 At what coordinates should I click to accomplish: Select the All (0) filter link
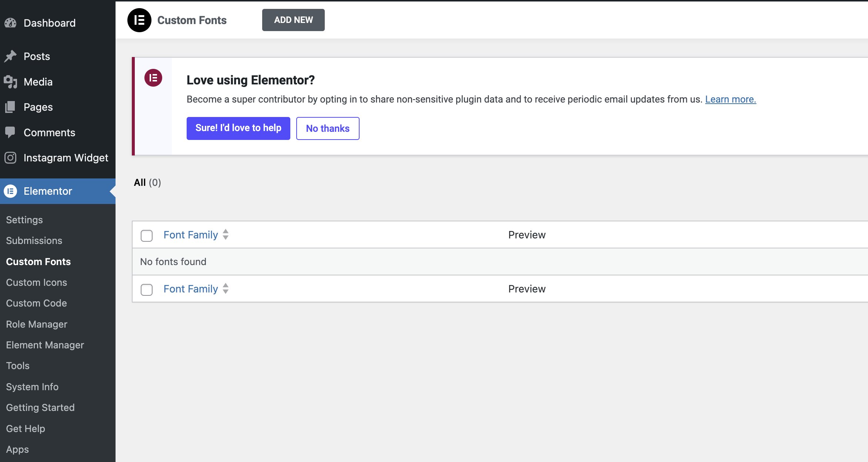click(x=141, y=182)
